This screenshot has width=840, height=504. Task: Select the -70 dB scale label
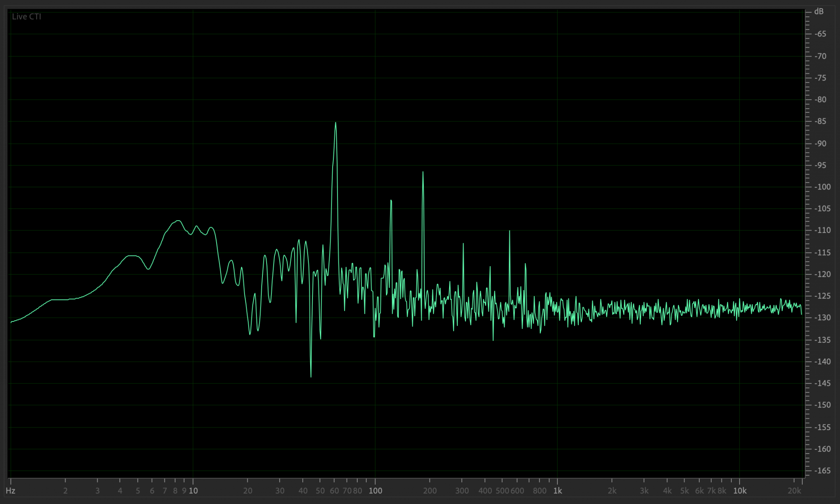pyautogui.click(x=820, y=56)
